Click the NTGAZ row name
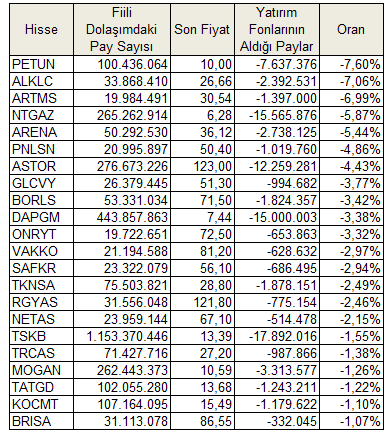Viewport: 387px width, 434px height. point(41,115)
